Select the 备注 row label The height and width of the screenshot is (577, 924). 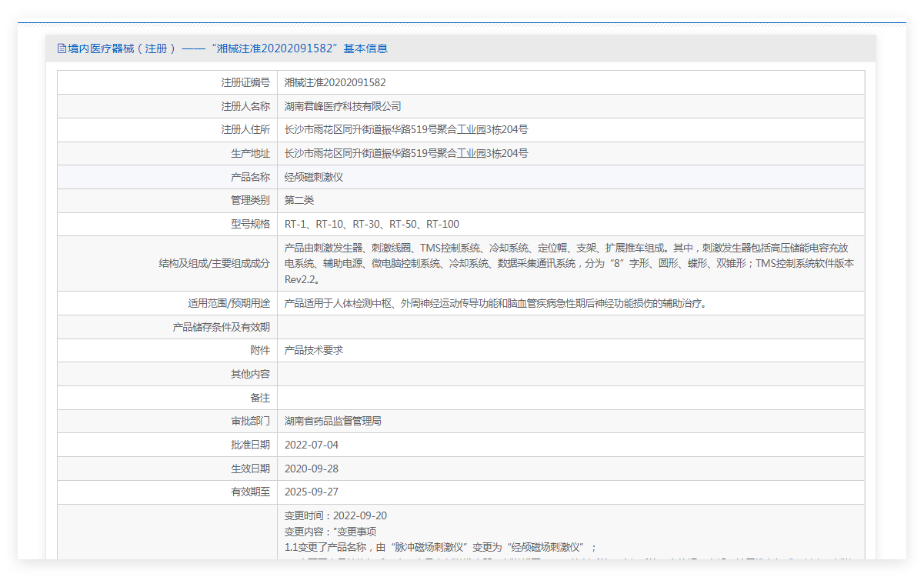click(x=261, y=397)
